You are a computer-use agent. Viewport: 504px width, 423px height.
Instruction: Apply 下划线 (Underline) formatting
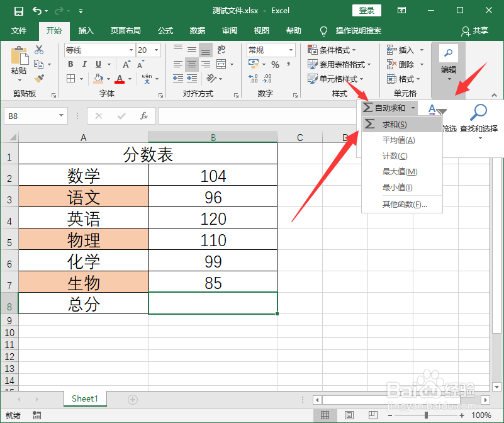99,65
